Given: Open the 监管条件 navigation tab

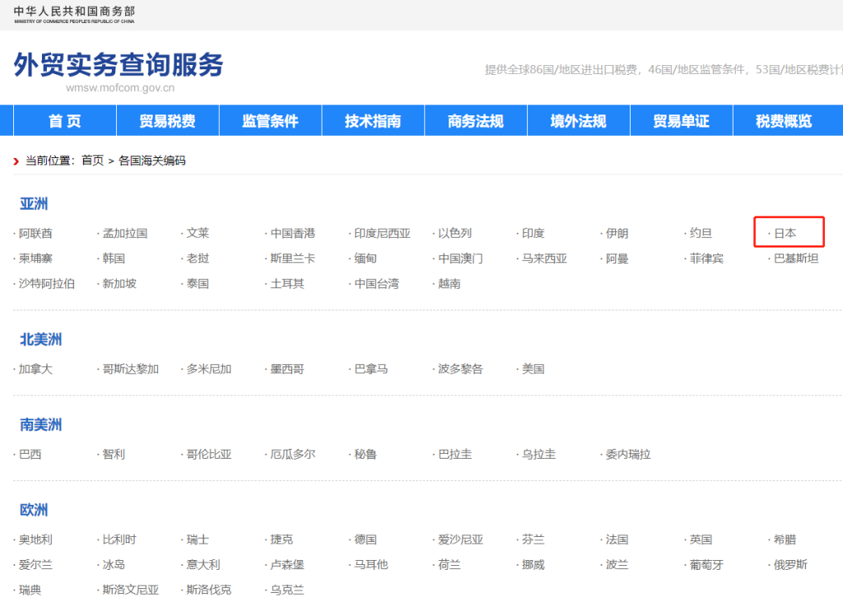Looking at the screenshot, I should tap(270, 120).
